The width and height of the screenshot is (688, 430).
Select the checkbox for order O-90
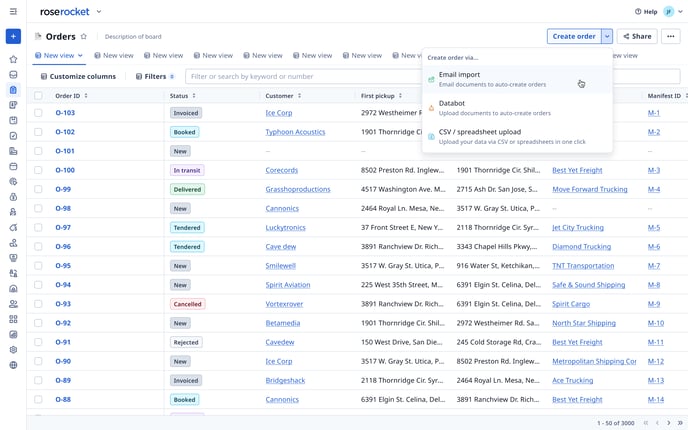pos(38,361)
